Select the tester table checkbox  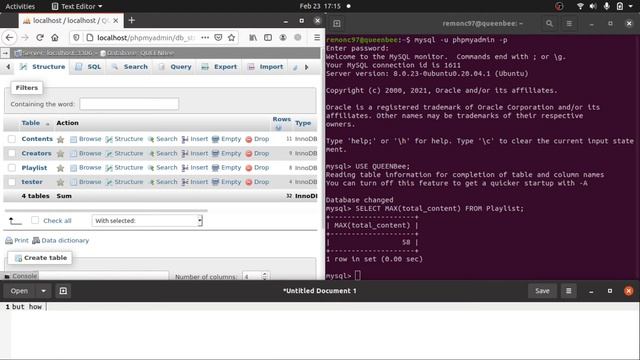point(12,182)
